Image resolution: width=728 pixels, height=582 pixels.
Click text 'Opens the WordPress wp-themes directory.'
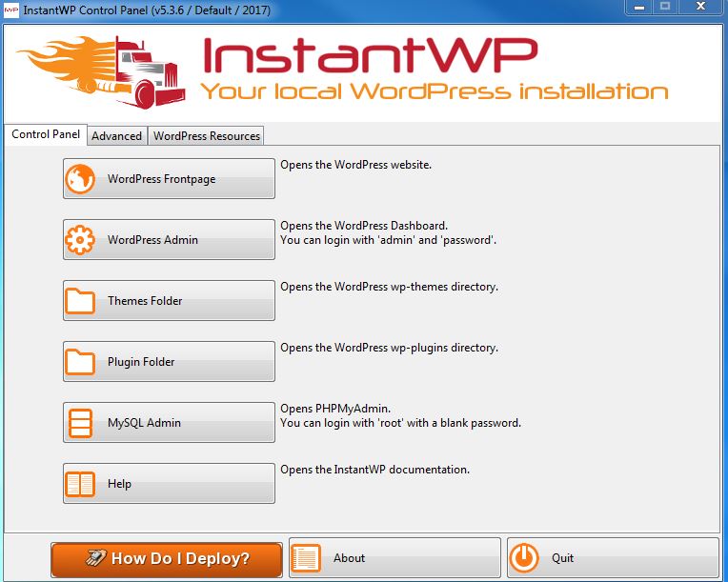[x=389, y=287]
